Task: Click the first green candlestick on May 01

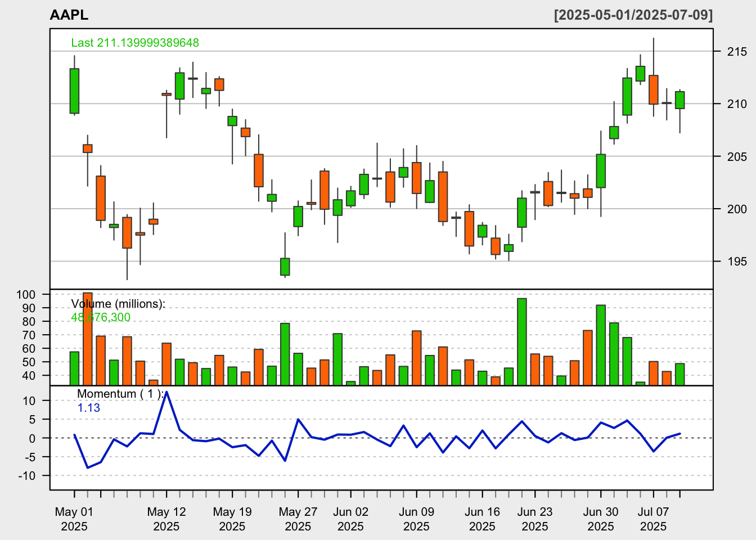Action: 74,91
